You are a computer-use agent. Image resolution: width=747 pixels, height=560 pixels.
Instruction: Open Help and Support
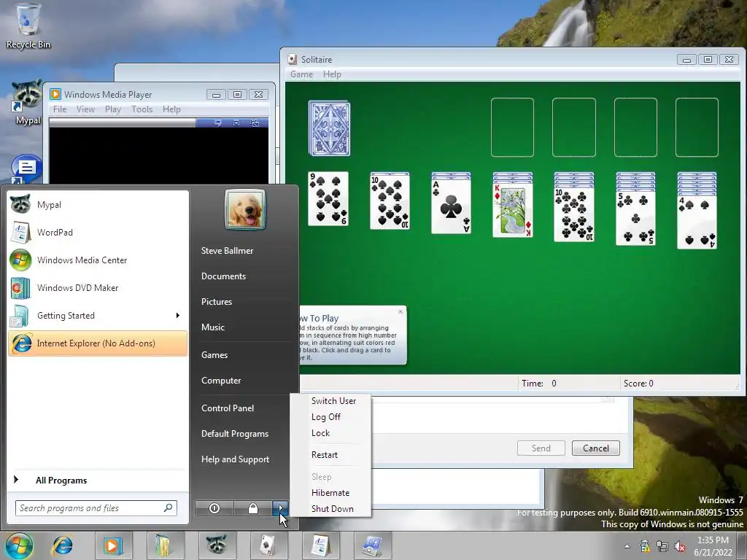[236, 459]
